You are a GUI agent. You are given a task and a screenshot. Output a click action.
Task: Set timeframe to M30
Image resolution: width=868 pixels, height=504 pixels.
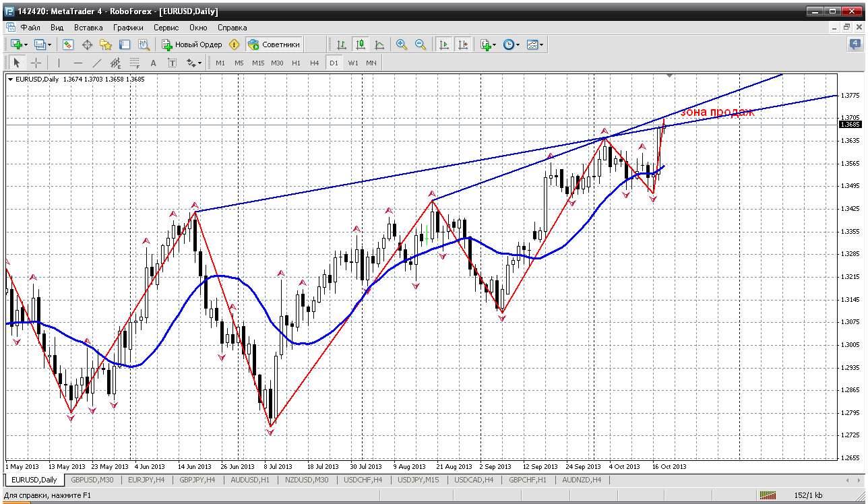(x=277, y=63)
